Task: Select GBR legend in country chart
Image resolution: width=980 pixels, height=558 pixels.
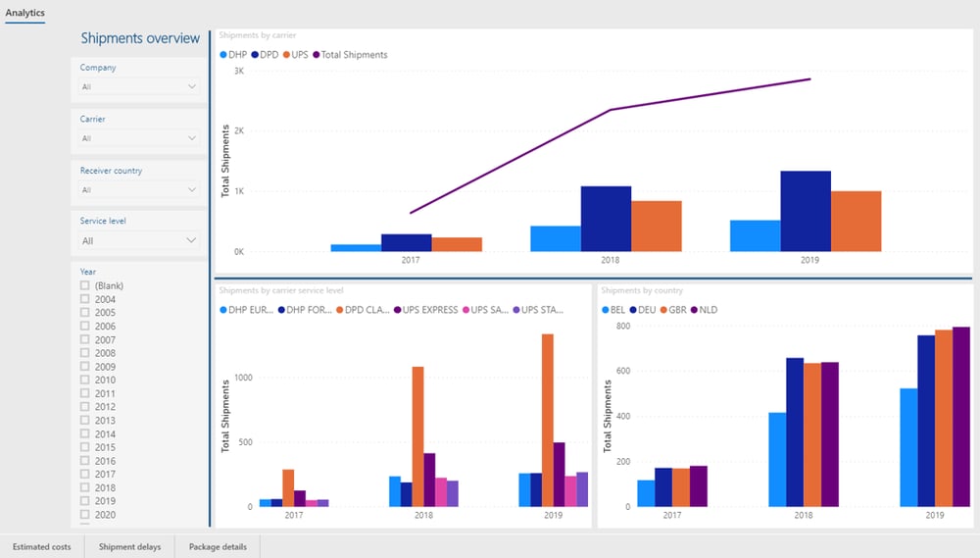Action: click(674, 310)
